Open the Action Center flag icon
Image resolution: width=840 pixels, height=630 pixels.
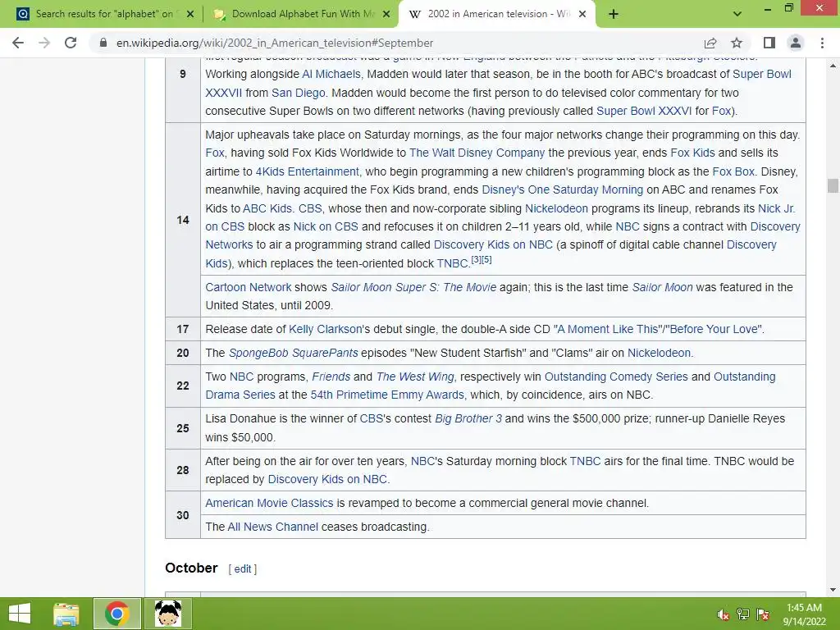764,614
